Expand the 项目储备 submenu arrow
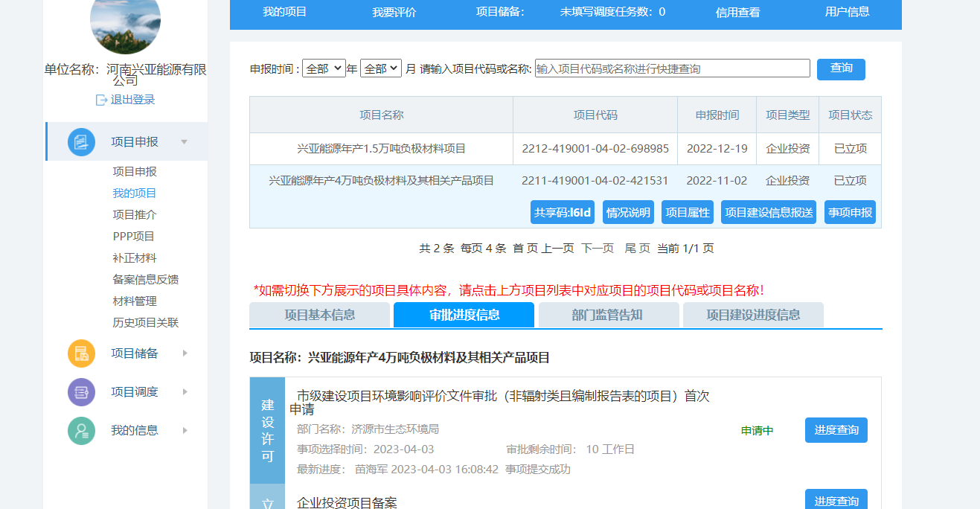This screenshot has width=980, height=509. pyautogui.click(x=185, y=353)
